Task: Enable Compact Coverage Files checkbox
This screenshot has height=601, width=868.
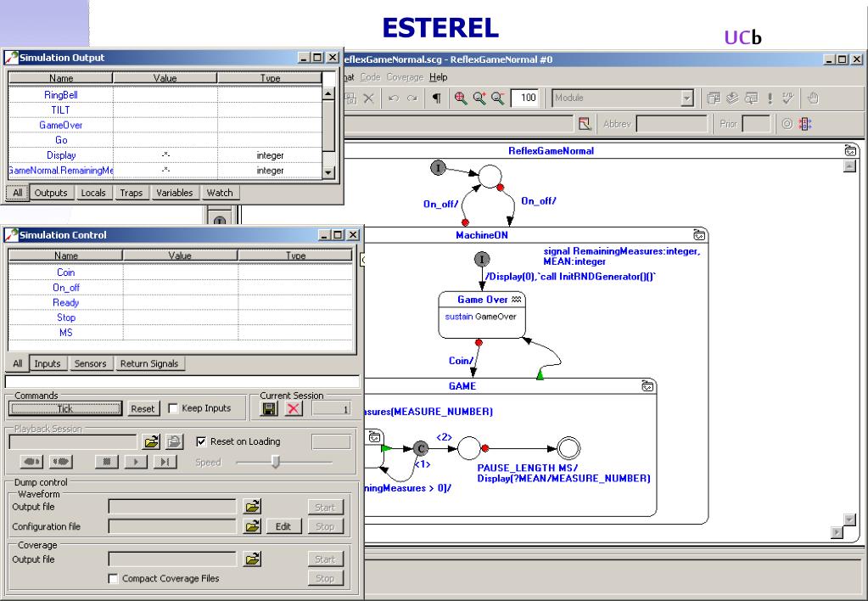Action: point(113,578)
